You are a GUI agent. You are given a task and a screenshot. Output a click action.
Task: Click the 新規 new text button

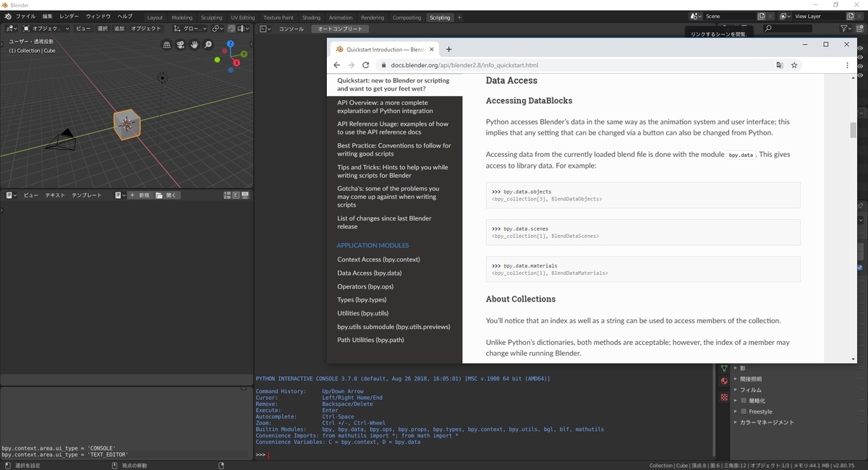click(x=140, y=195)
